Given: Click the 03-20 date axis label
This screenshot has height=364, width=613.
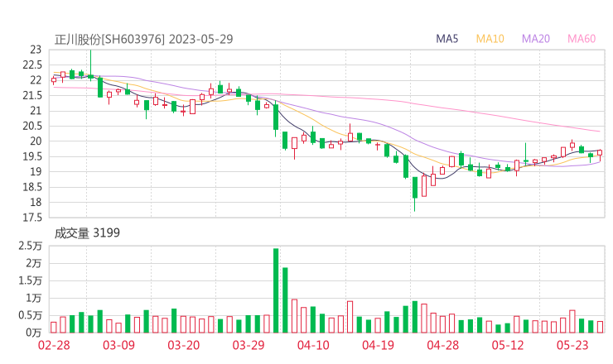Looking at the screenshot, I should [x=184, y=345].
